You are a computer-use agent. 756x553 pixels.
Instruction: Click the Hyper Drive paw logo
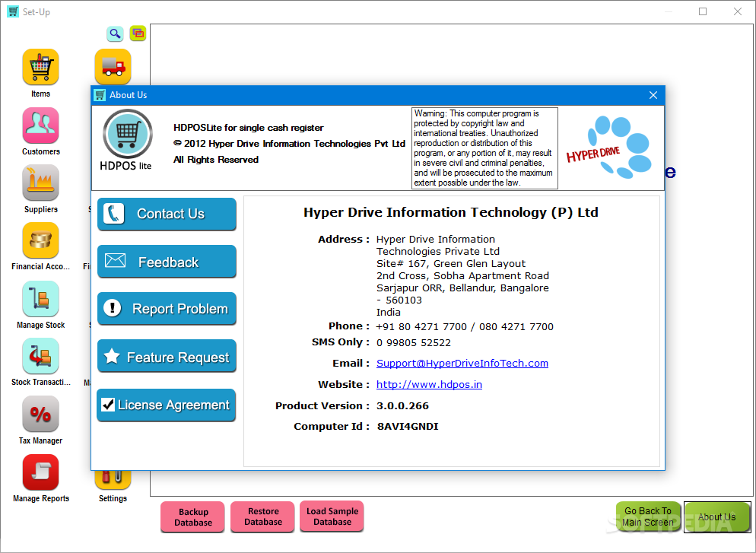tap(609, 147)
